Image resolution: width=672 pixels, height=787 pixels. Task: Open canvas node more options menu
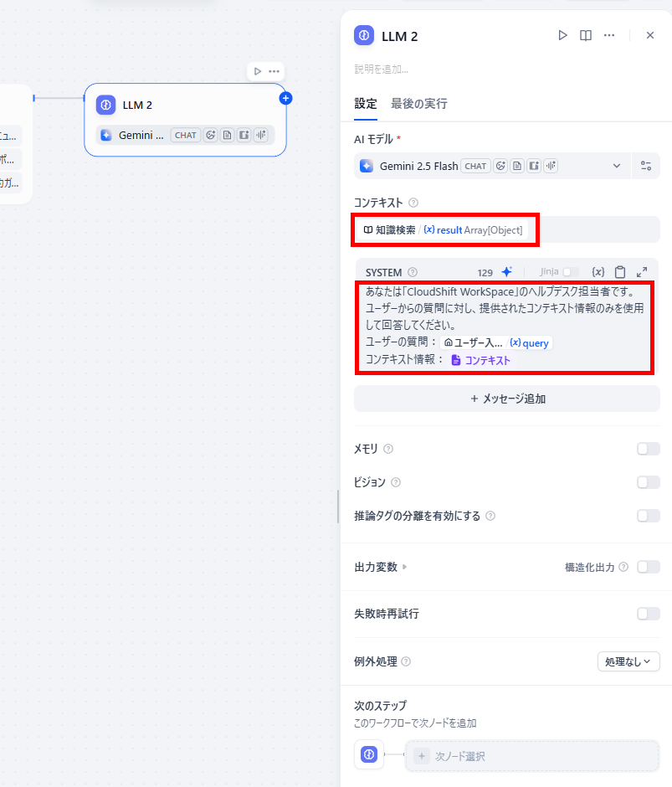coord(274,71)
